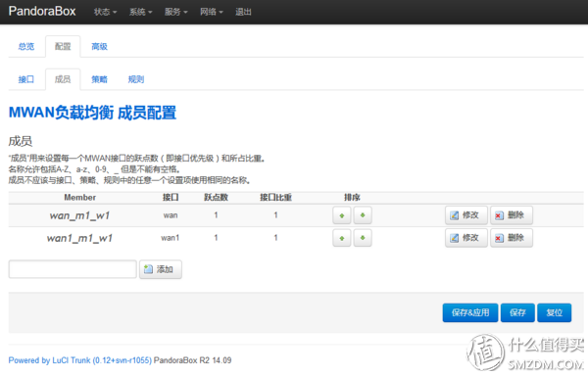
Task: Select the 配置 configuration tab
Action: (x=63, y=46)
